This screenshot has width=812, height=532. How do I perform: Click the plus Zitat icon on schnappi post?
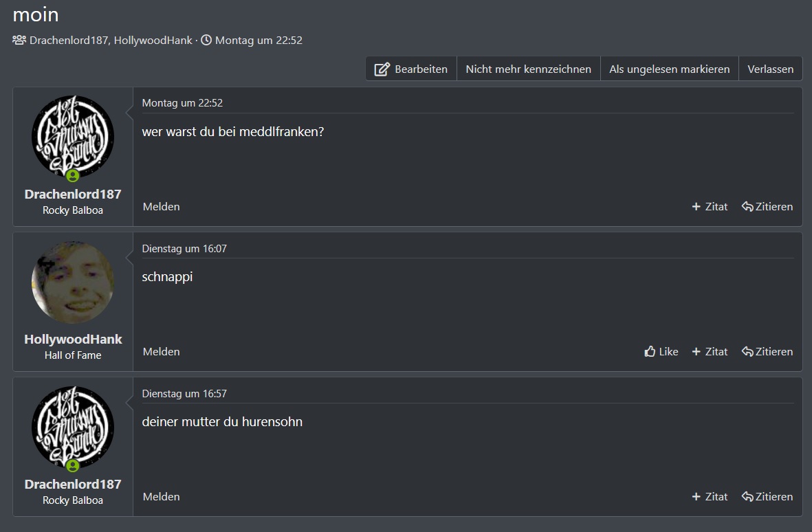[696, 352]
